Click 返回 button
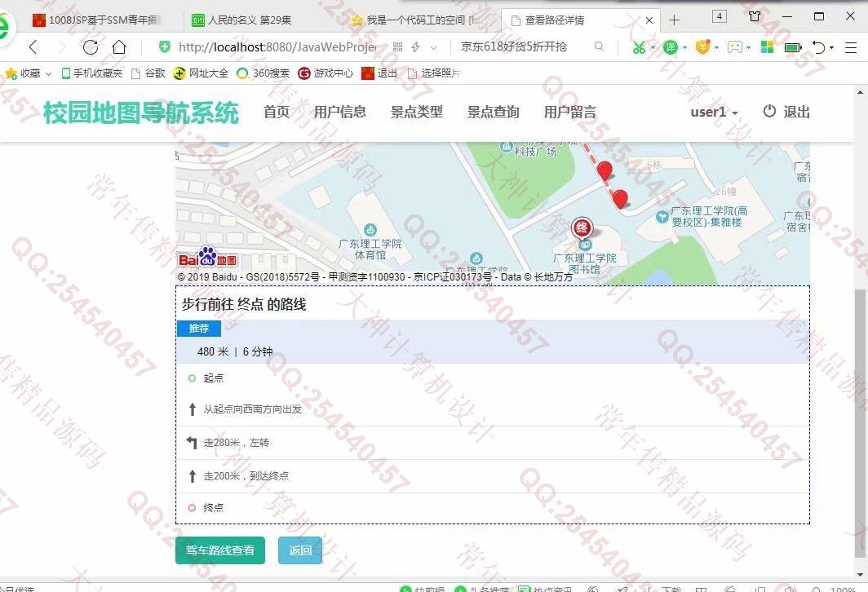 300,550
